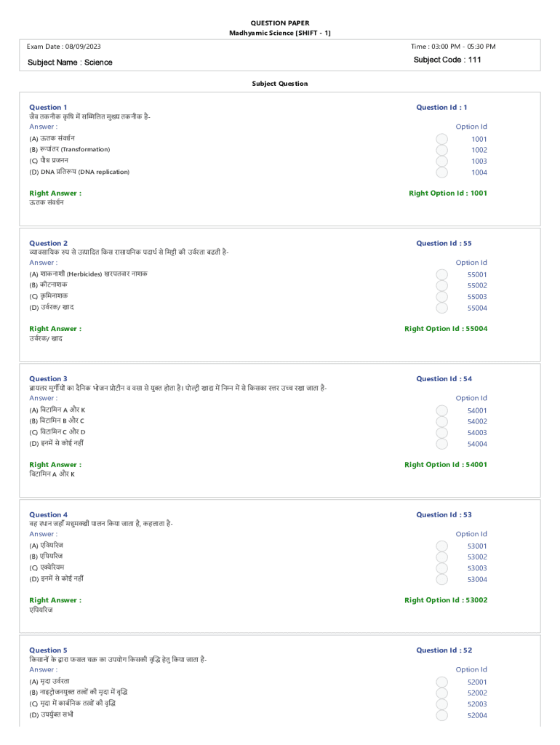Screen dimensions: 560x745
Task: Choose radio button for option 54003
Action: [441, 433]
